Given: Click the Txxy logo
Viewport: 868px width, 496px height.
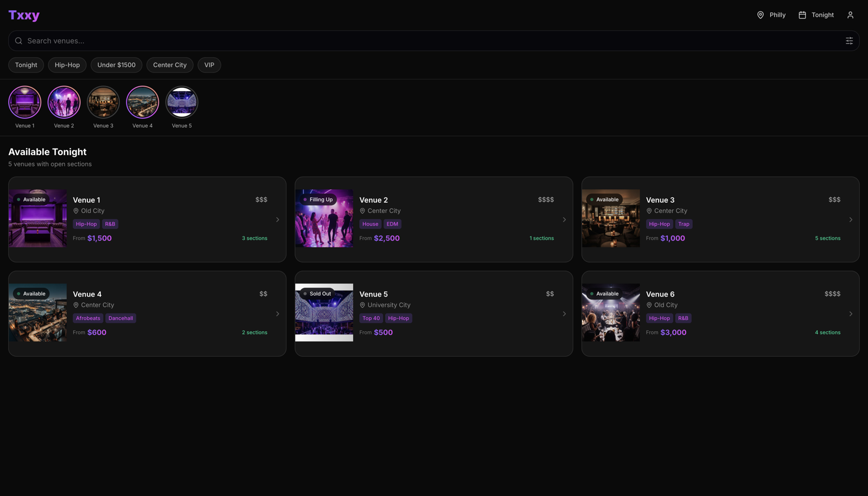Looking at the screenshot, I should point(24,15).
